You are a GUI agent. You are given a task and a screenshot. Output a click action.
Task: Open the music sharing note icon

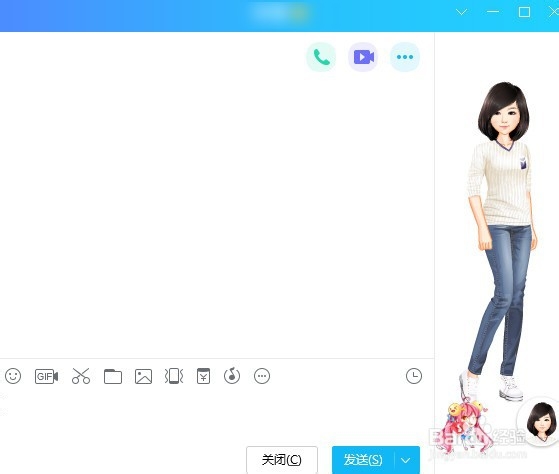(x=232, y=376)
